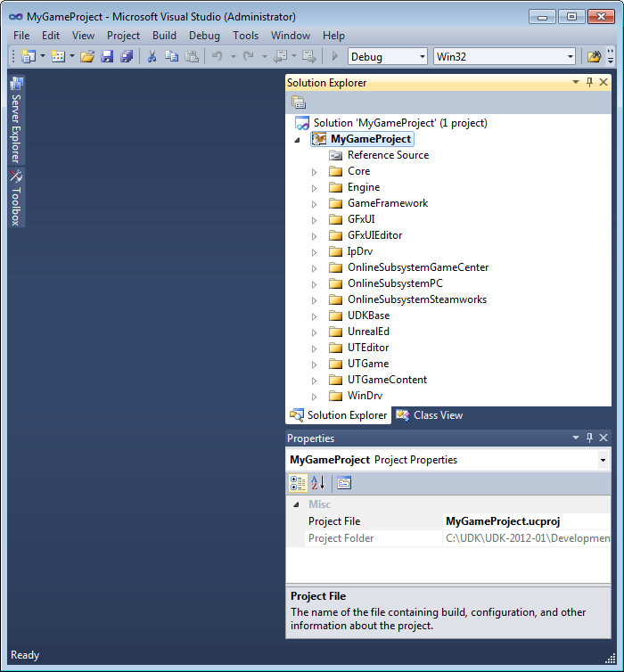
Task: Click the Save floppy disk icon
Action: pos(107,56)
